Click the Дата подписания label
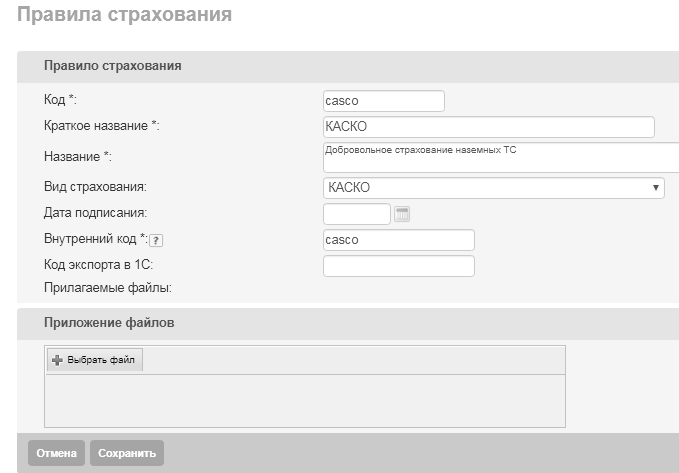This screenshot has height=473, width=679. point(95,213)
